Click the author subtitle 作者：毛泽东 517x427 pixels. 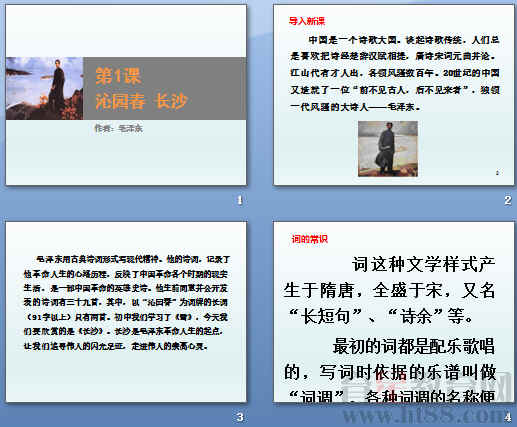click(118, 128)
